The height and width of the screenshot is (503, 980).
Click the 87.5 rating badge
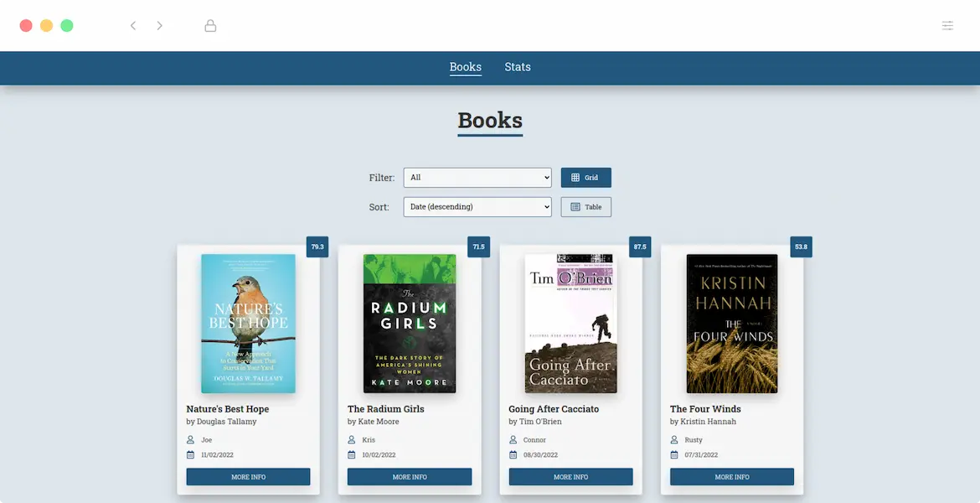640,246
